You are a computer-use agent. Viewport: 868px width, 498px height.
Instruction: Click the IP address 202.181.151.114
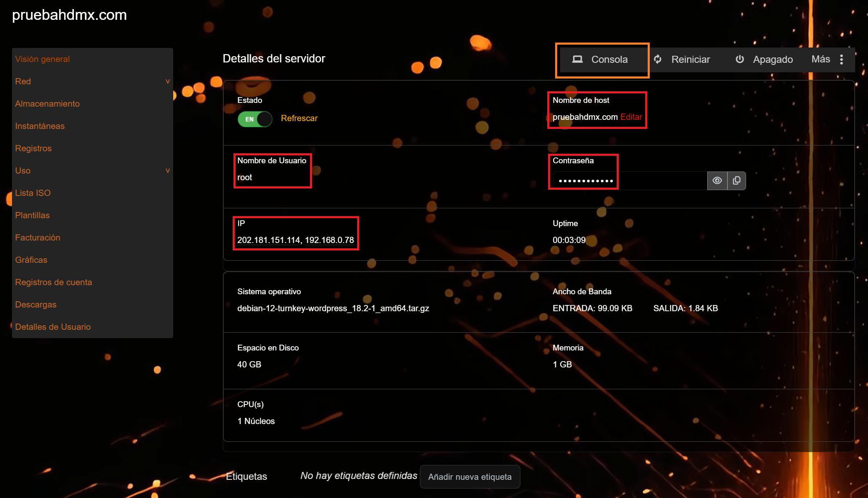[269, 240]
